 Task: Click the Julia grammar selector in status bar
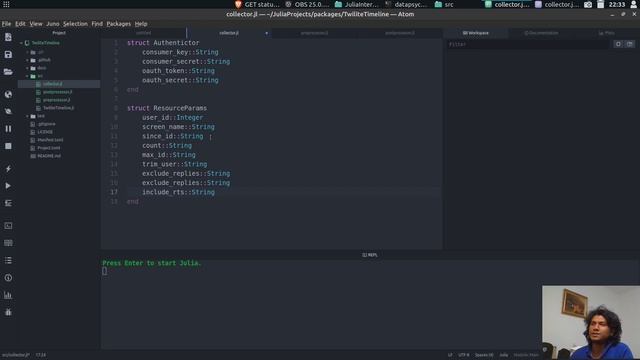point(504,355)
